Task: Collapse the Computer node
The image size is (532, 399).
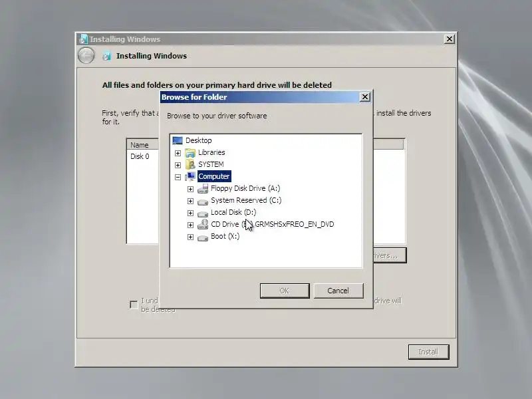Action: click(x=178, y=177)
